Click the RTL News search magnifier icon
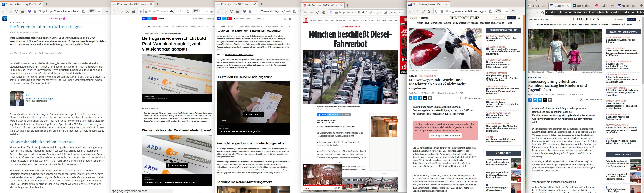644x193 pixels. [x=285, y=19]
